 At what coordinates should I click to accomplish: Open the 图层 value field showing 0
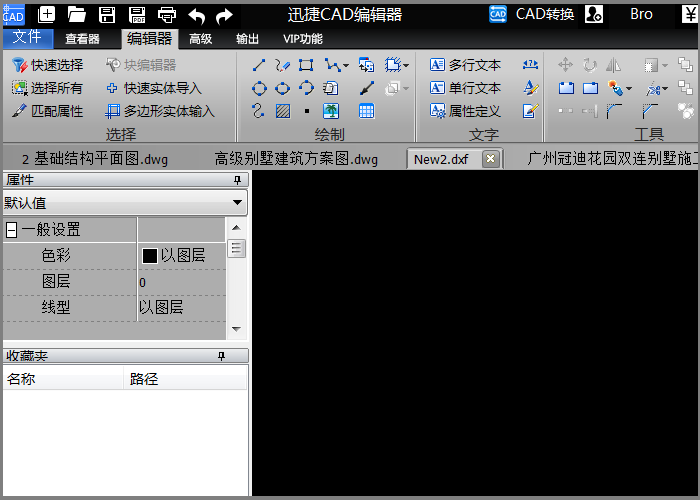coord(182,282)
